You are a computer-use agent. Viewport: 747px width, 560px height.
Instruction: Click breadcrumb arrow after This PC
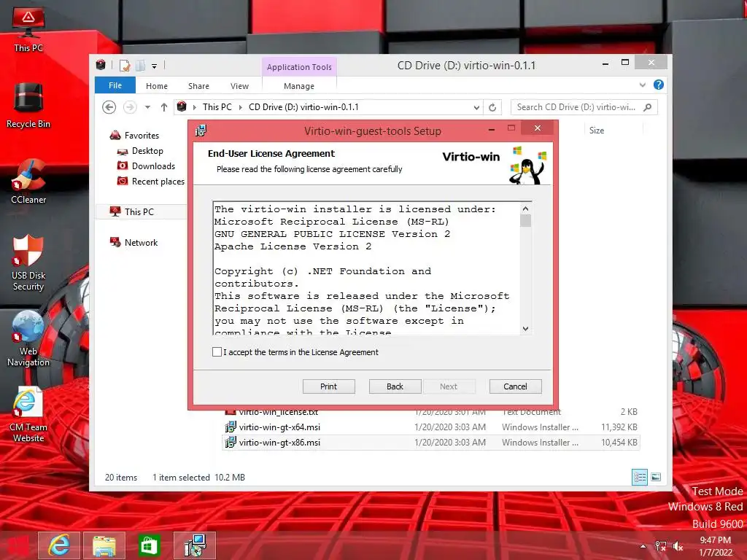tap(240, 108)
